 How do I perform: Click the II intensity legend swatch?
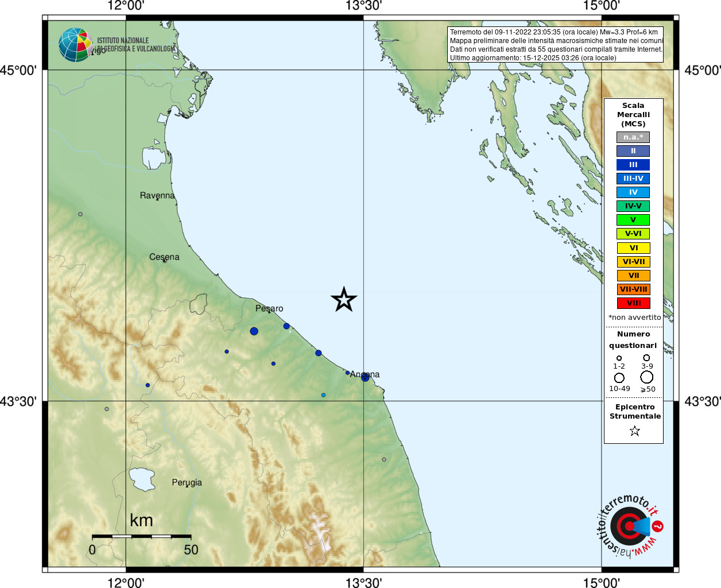pos(633,151)
